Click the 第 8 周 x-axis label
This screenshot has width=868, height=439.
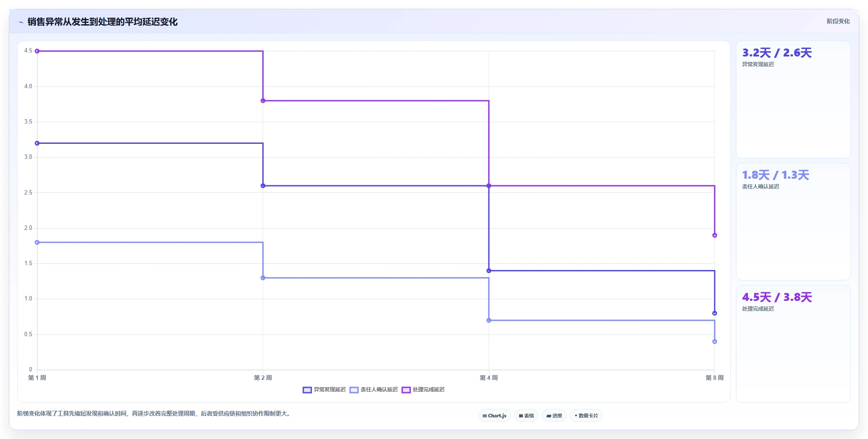coord(714,378)
